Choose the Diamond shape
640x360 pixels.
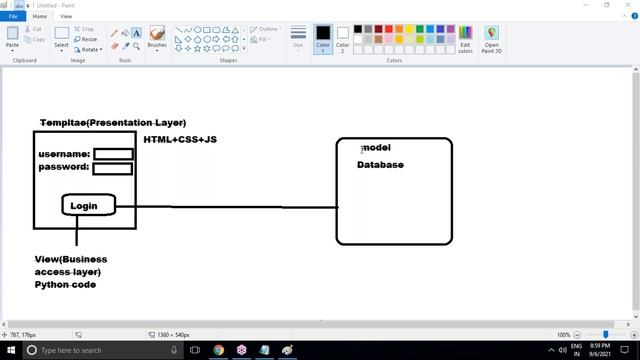(x=188, y=40)
